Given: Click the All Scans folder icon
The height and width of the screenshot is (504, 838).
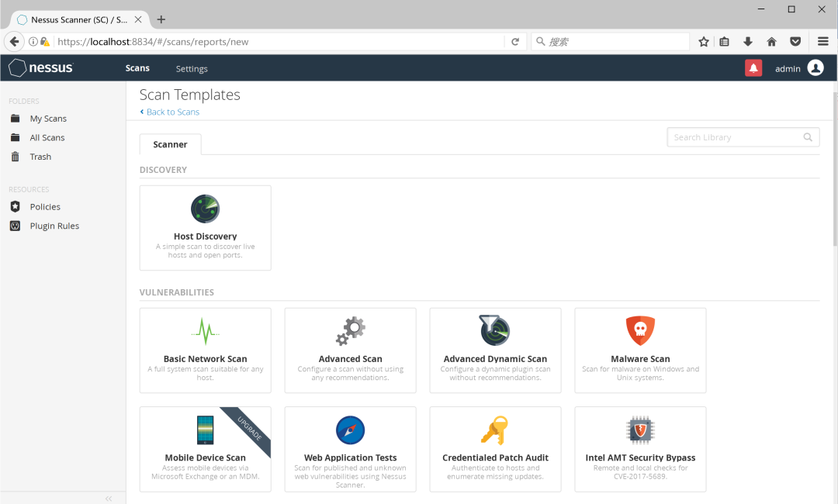Looking at the screenshot, I should [15, 138].
